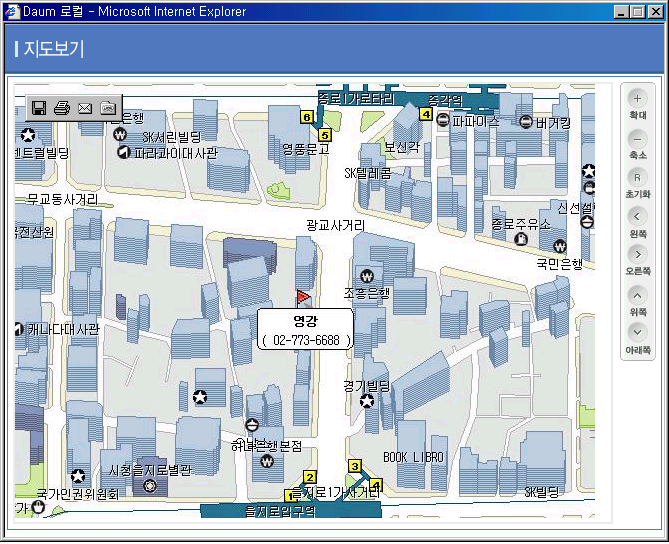Screen dimensions: 669x544
Task: Print the map using printer icon
Action: 62,107
